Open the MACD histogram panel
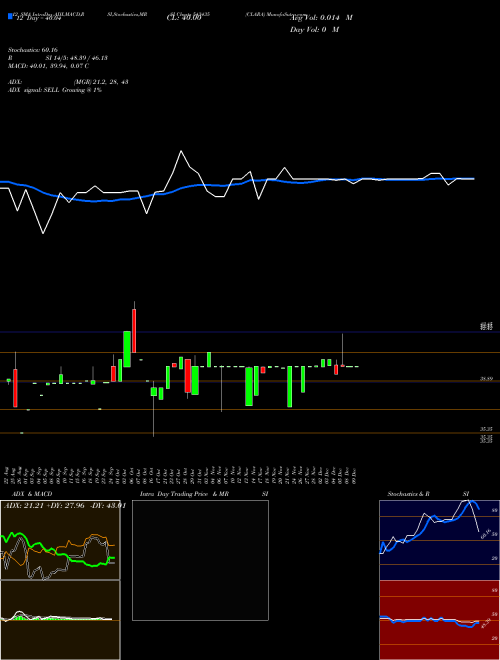The height and width of the screenshot is (660, 500). click(60, 620)
